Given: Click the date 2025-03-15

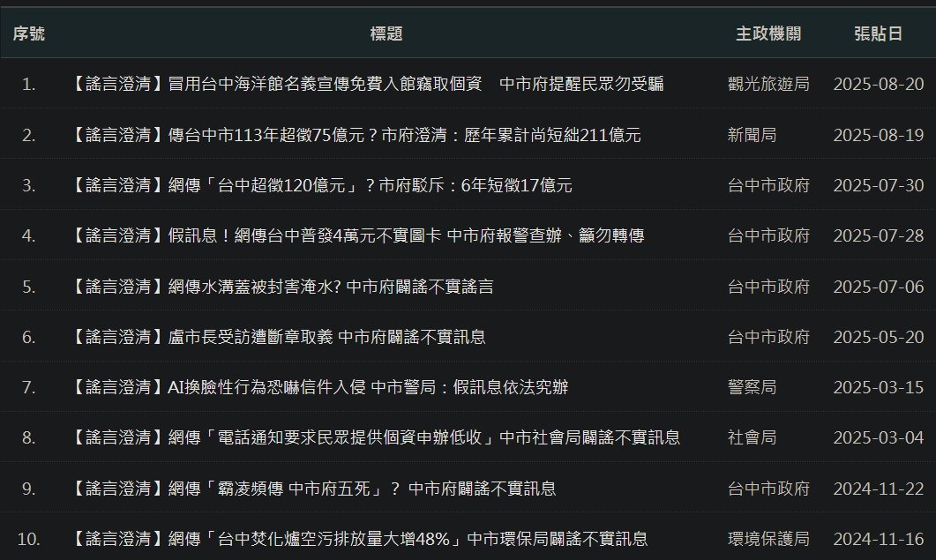Looking at the screenshot, I should coord(878,387).
